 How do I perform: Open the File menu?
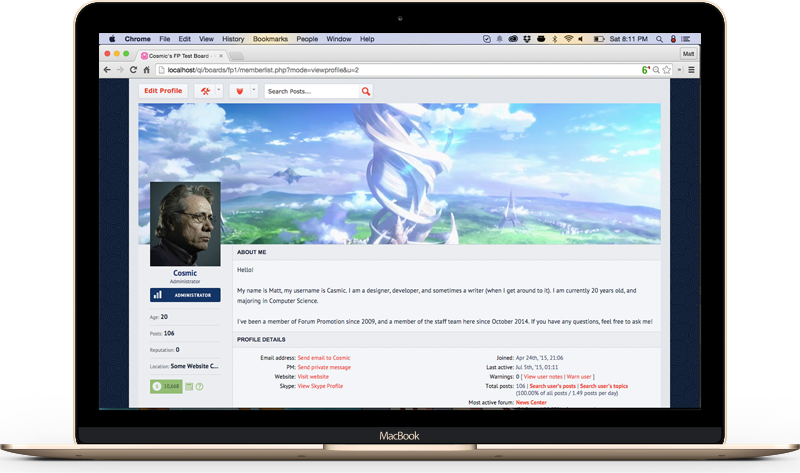[164, 39]
